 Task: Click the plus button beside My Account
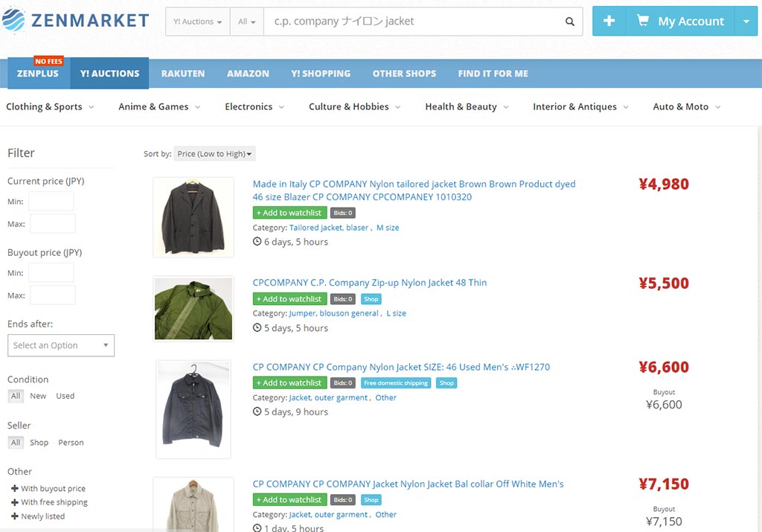pyautogui.click(x=609, y=21)
